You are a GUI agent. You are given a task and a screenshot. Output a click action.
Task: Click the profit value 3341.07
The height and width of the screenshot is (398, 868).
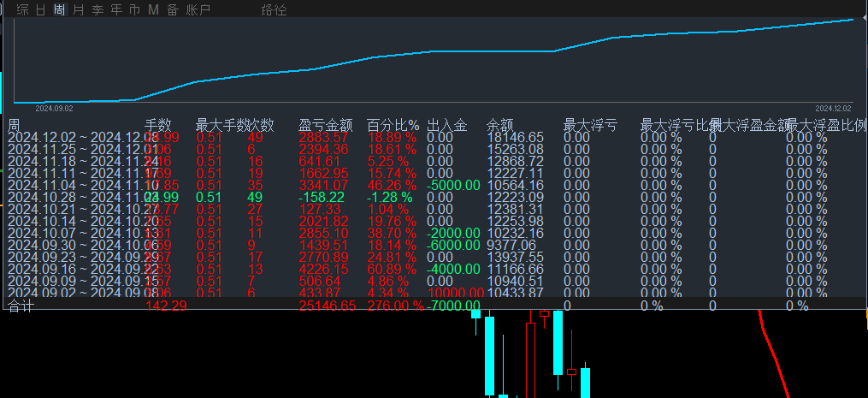point(323,185)
